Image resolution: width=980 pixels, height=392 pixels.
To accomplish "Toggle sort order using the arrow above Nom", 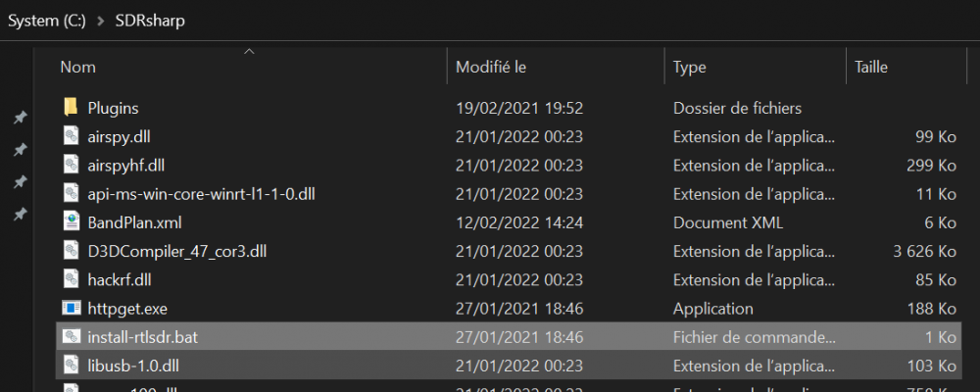I will [x=249, y=51].
